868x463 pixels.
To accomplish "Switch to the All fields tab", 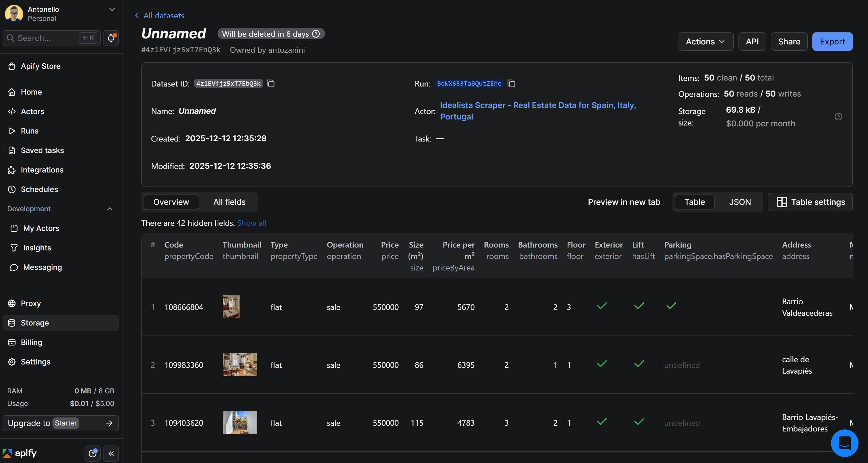I will pyautogui.click(x=229, y=202).
